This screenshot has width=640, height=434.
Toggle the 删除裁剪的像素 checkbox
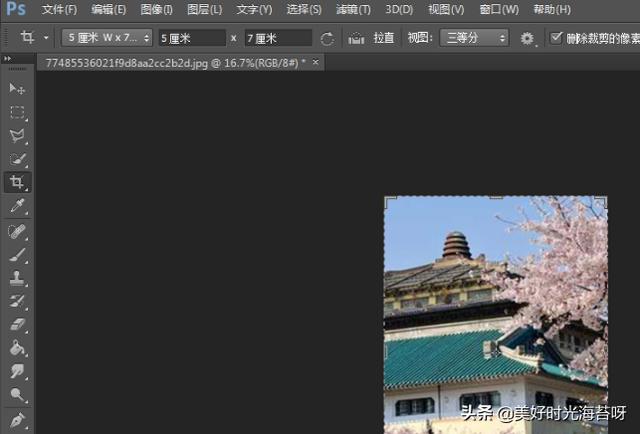557,38
